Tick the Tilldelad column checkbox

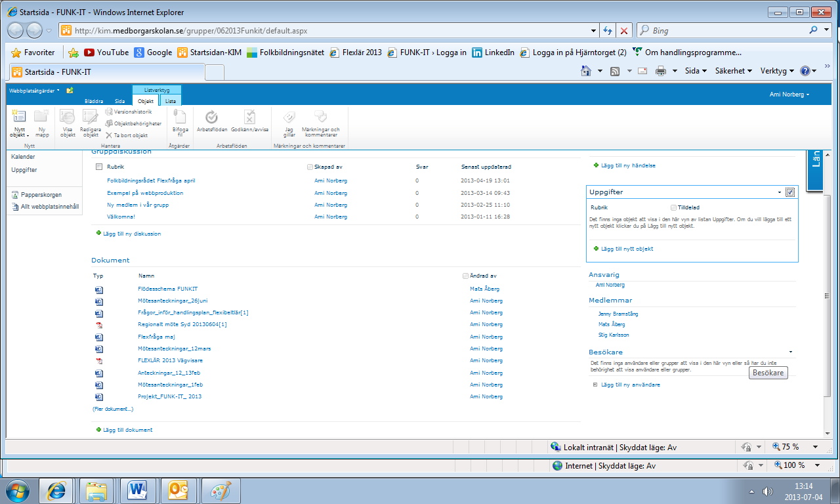[673, 207]
